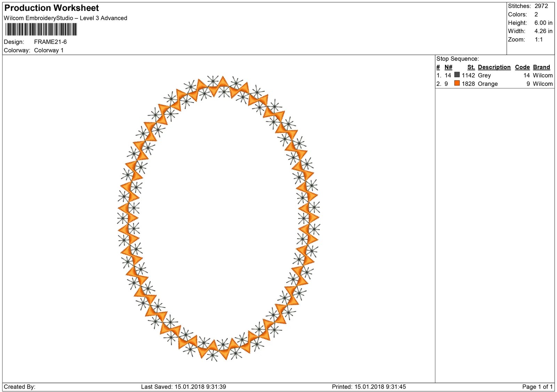Viewport: 557px width, 392px height.
Task: Click the Page 1 of 1 indicator
Action: click(538, 387)
